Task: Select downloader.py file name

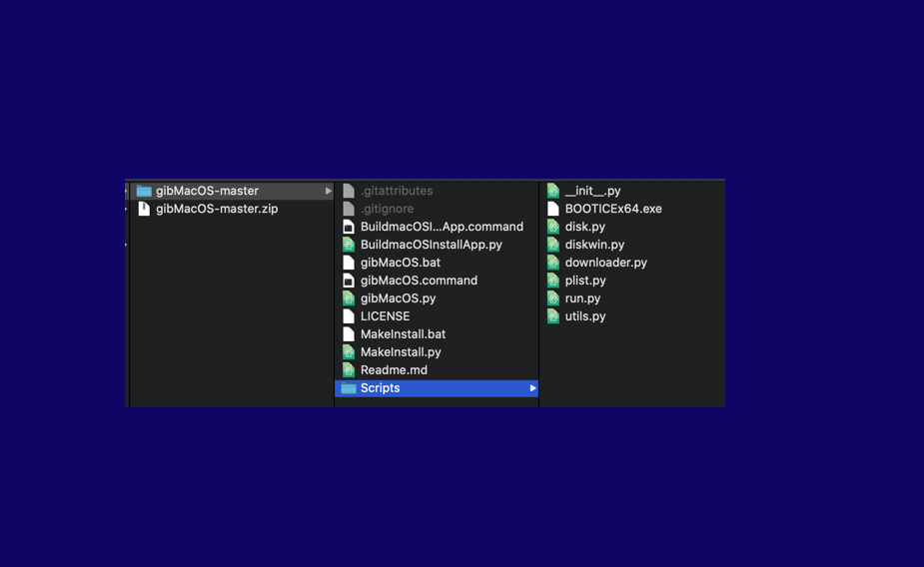Action: tap(605, 263)
